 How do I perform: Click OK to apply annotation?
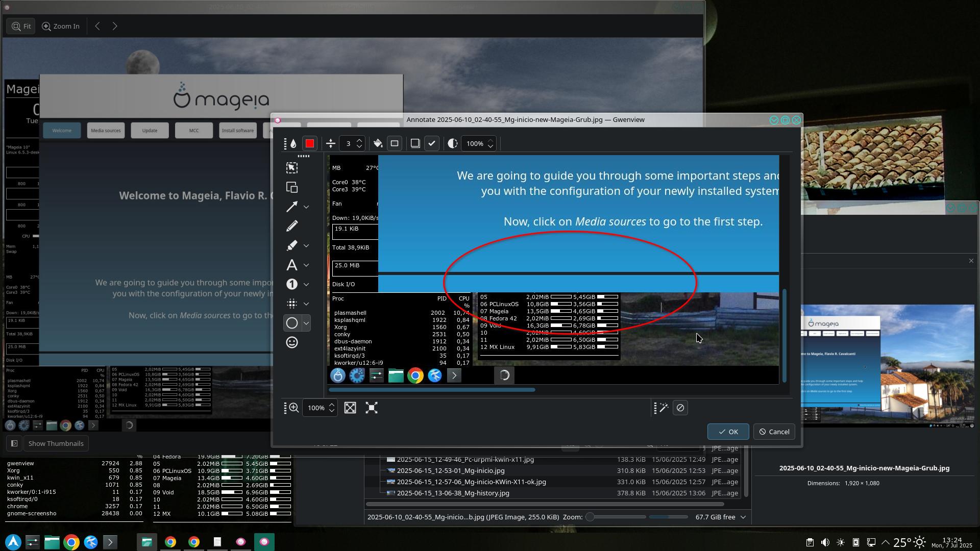(x=728, y=432)
